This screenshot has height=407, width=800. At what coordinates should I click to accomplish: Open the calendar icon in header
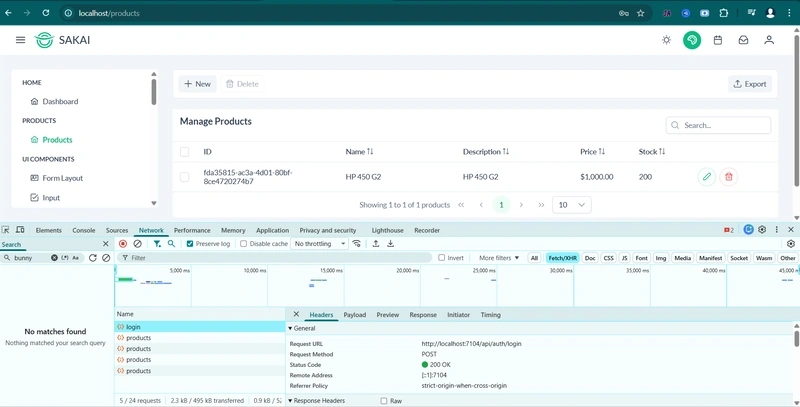coord(718,40)
